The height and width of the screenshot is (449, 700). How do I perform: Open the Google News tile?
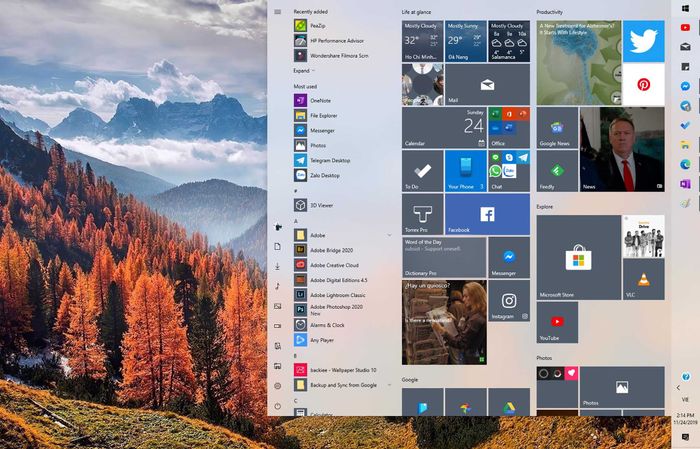pyautogui.click(x=557, y=128)
